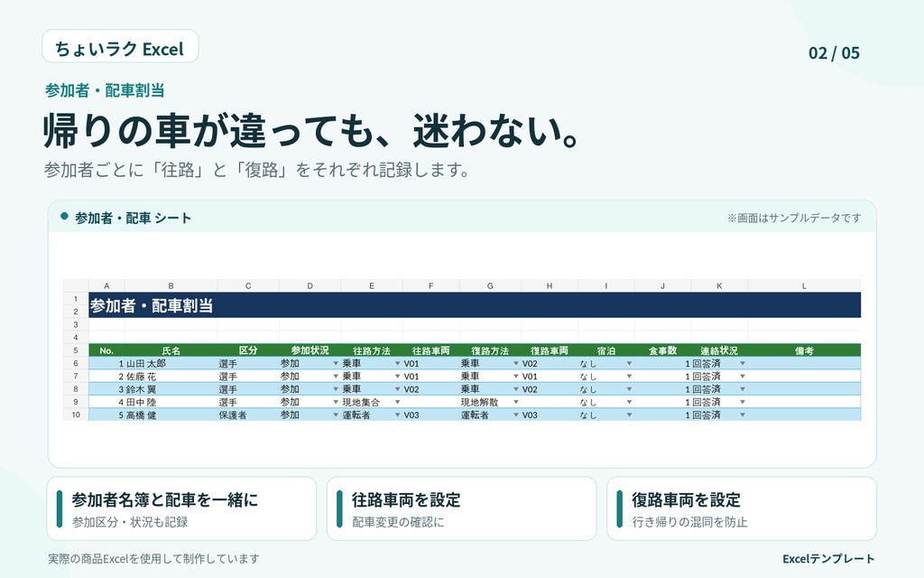Expand 往路方法 dropdown for 佐藤 花
This screenshot has width=924, height=578.
coord(397,377)
